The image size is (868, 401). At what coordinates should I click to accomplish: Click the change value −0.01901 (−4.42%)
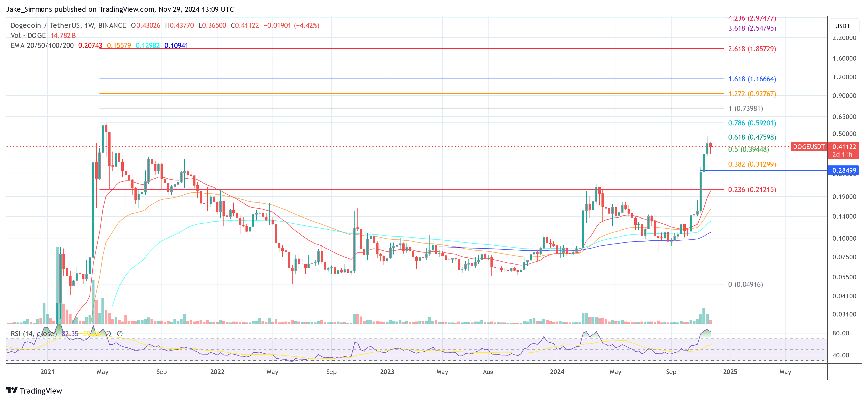pos(291,25)
